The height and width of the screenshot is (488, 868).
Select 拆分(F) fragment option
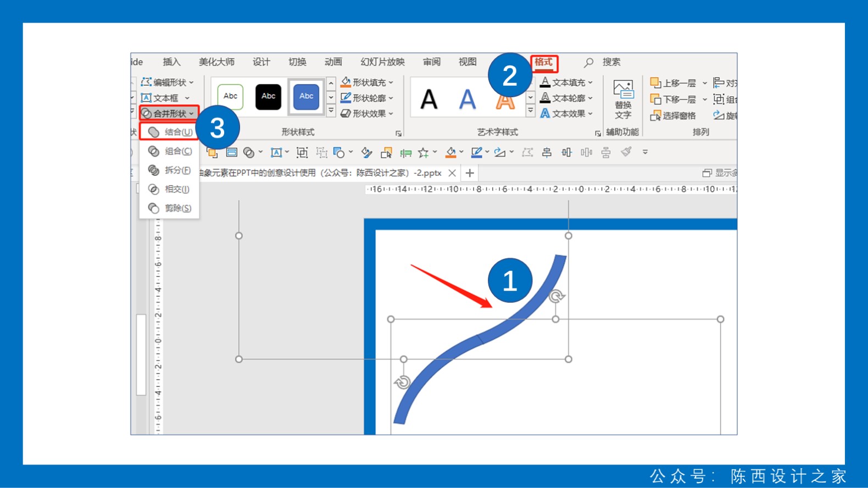click(170, 170)
